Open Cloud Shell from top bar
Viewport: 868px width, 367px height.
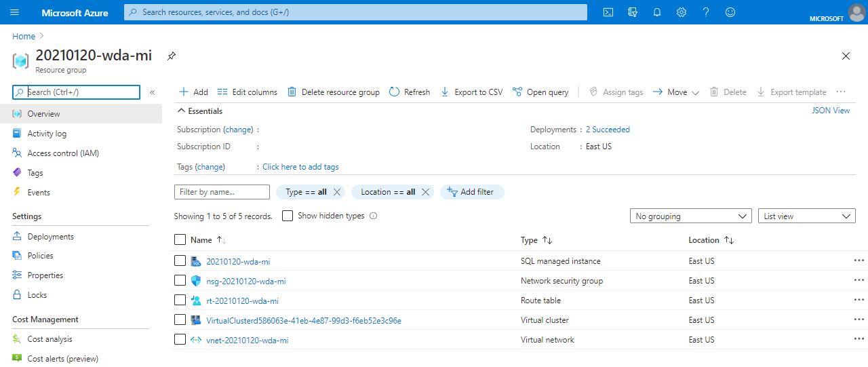pos(609,12)
